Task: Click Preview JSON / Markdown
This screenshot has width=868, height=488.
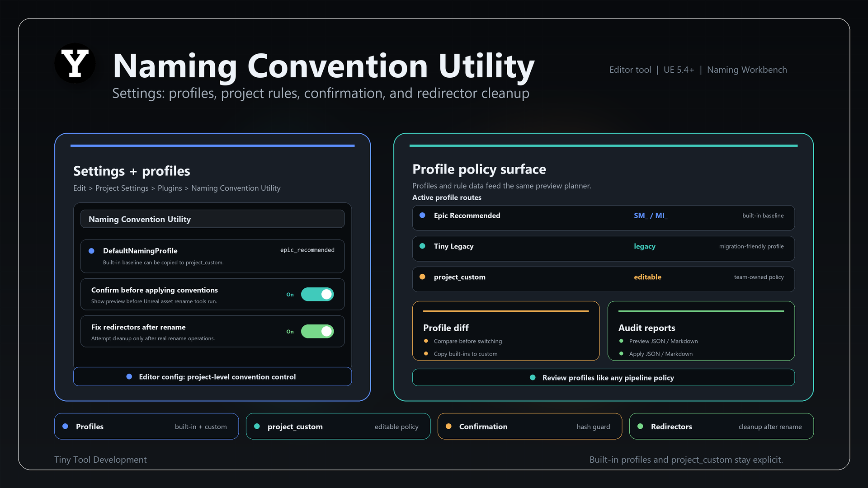Action: (664, 341)
